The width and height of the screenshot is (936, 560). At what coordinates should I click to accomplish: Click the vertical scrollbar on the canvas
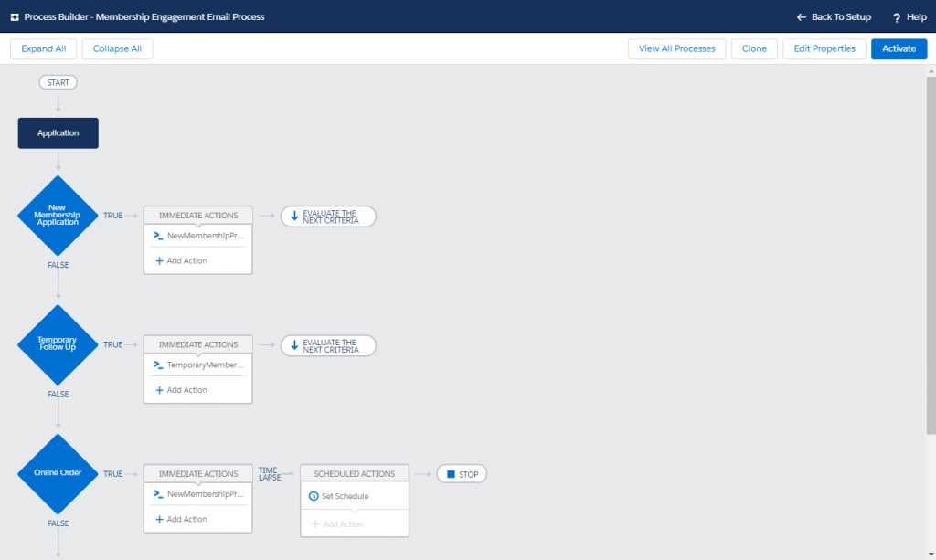(931, 274)
